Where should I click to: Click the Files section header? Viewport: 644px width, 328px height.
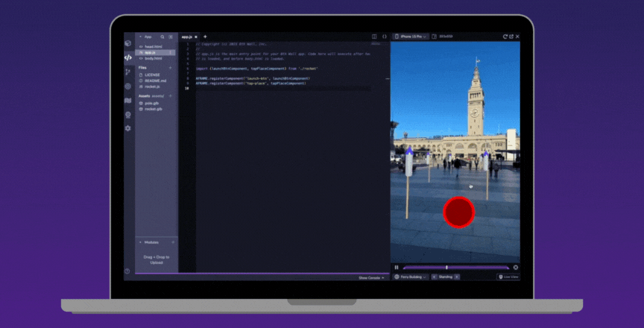143,68
